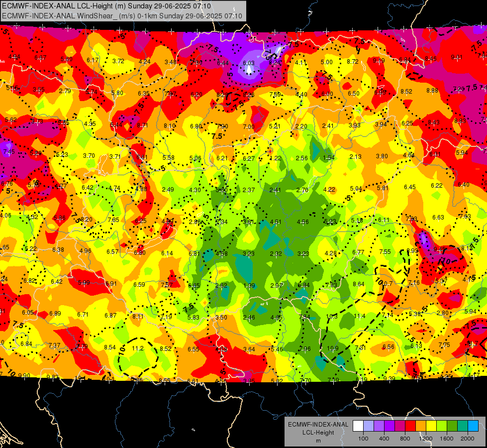Viewport: 487px width, 448px height.
Task: Click the wind shear value "4.51"
Action: [x=276, y=222]
